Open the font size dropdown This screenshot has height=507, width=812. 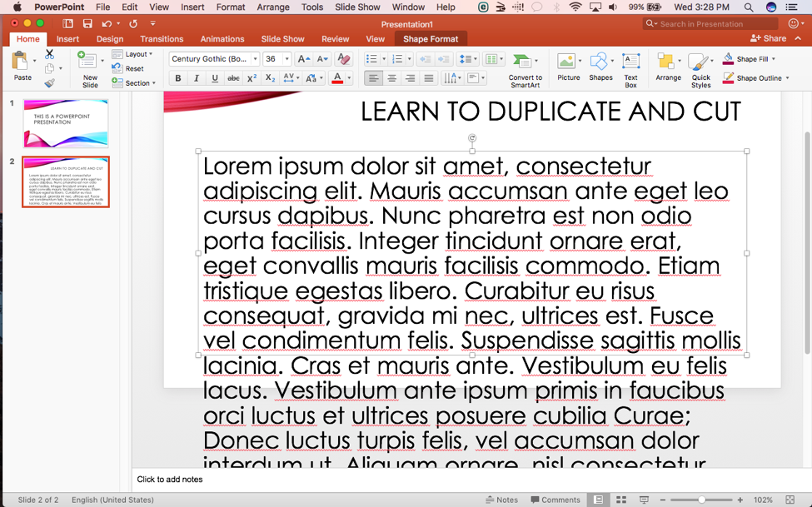tap(286, 58)
